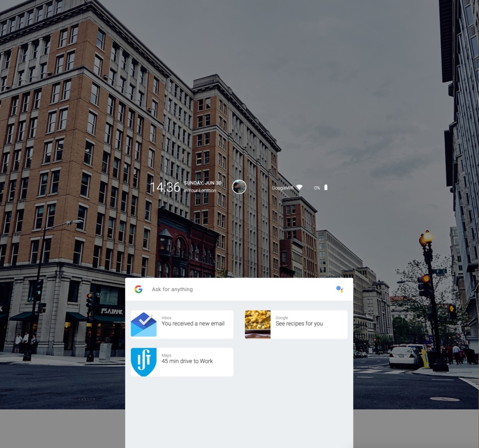Click the battery status icon
The width and height of the screenshot is (479, 448).
[x=325, y=187]
